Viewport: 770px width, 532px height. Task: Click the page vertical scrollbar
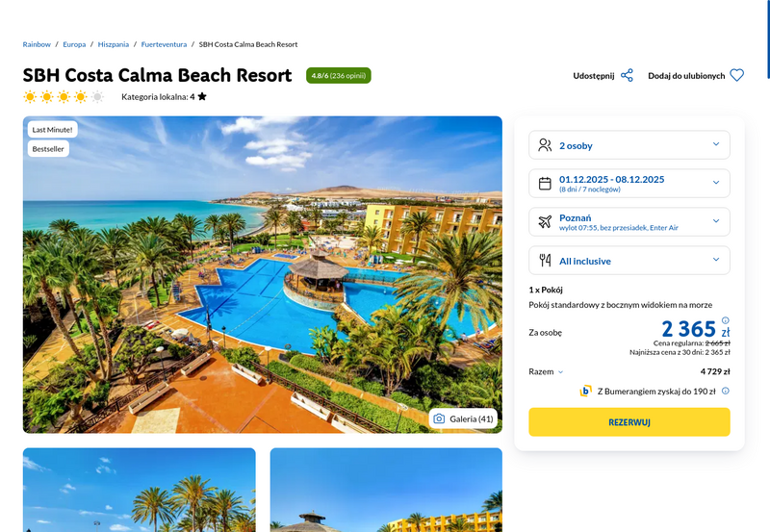coord(767,39)
